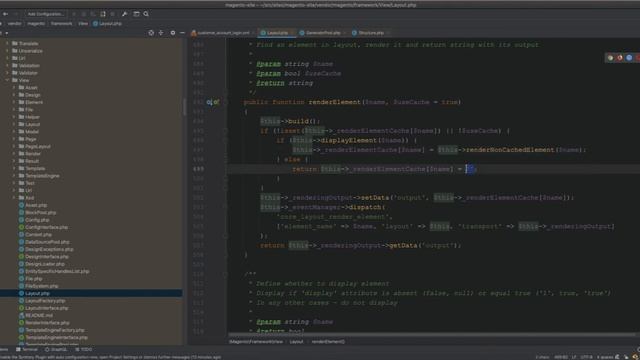This screenshot has width=640, height=360.
Task: Open TemplateEngineInterface.php in the project tree
Action: point(53,337)
